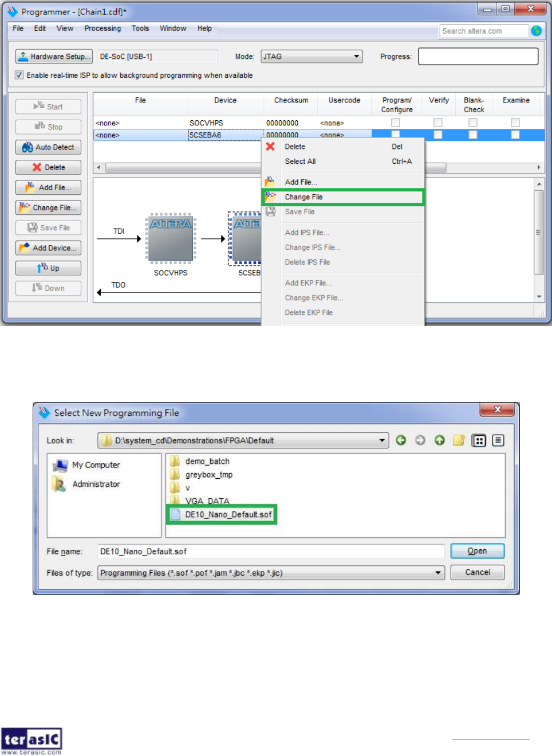Image resolution: width=552 pixels, height=756 pixels.
Task: Switch to Detail View icon in file dialog
Action: click(498, 440)
